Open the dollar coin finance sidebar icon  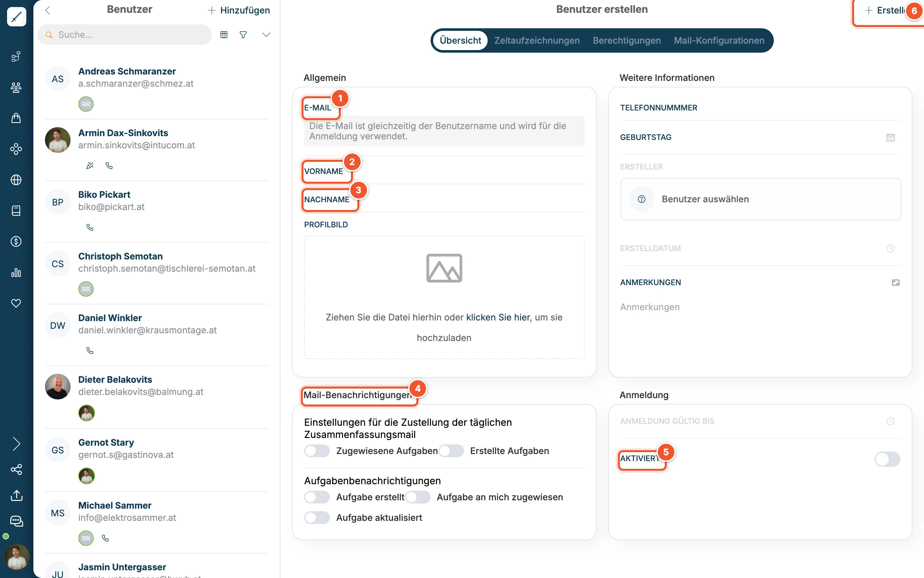(x=16, y=241)
